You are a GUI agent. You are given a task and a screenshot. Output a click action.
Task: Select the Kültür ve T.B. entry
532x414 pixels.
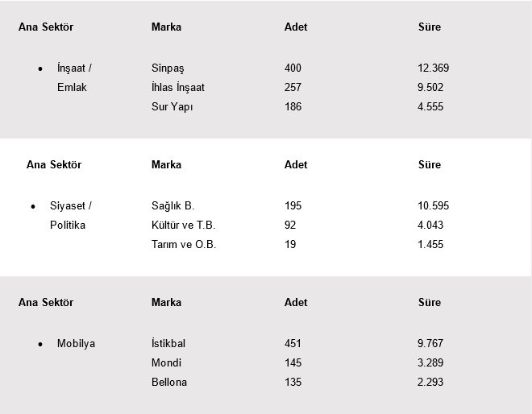tap(183, 226)
